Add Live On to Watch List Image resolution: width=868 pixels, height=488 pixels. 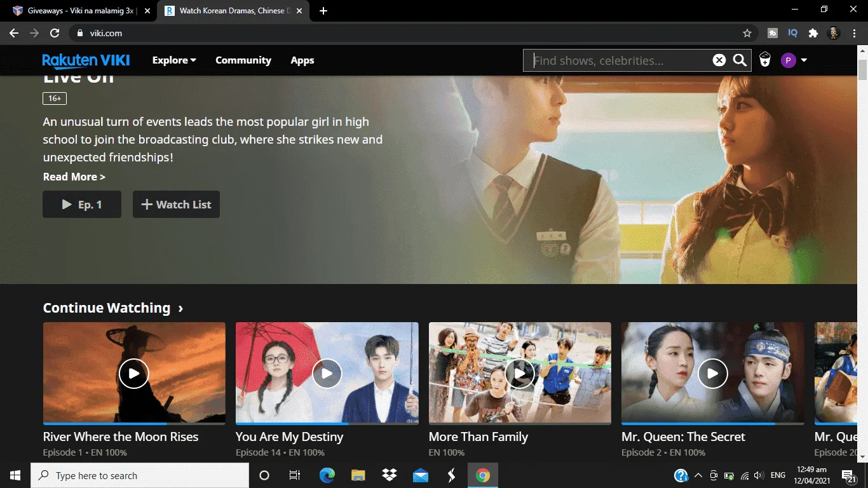176,205
